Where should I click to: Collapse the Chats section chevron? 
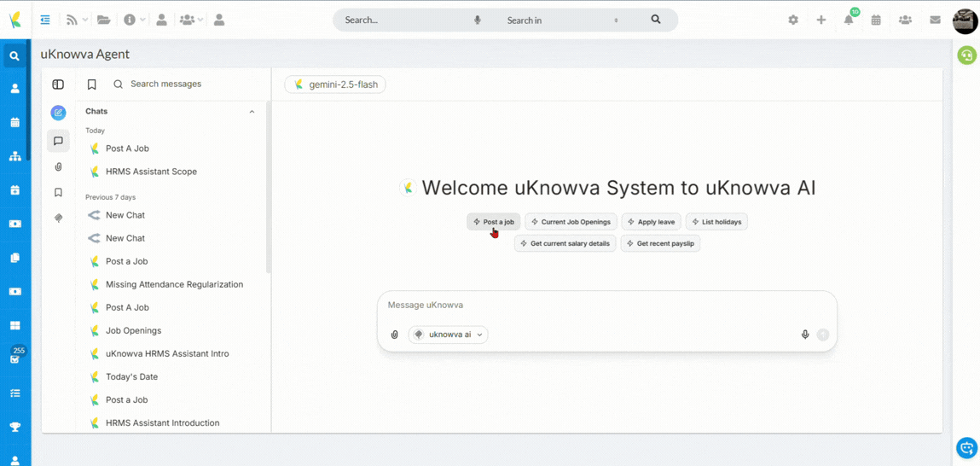pos(252,111)
